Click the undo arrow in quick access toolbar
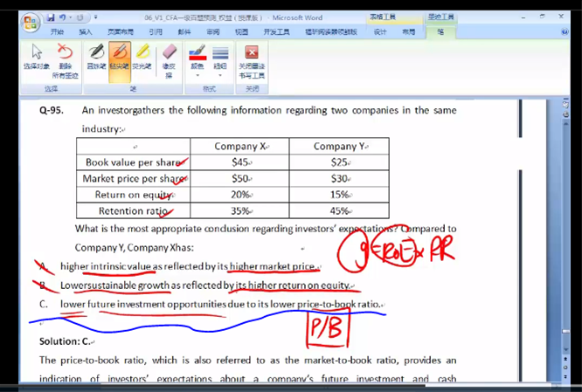The image size is (582, 392). [x=64, y=17]
